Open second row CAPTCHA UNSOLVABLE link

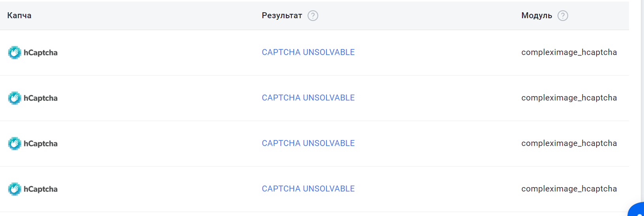pyautogui.click(x=308, y=98)
